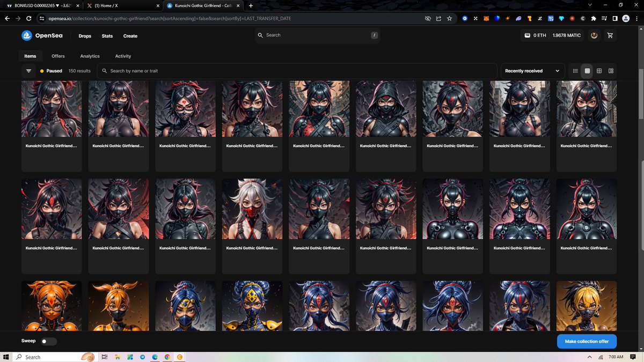Go back to previous page
The height and width of the screenshot is (362, 644).
(x=7, y=18)
